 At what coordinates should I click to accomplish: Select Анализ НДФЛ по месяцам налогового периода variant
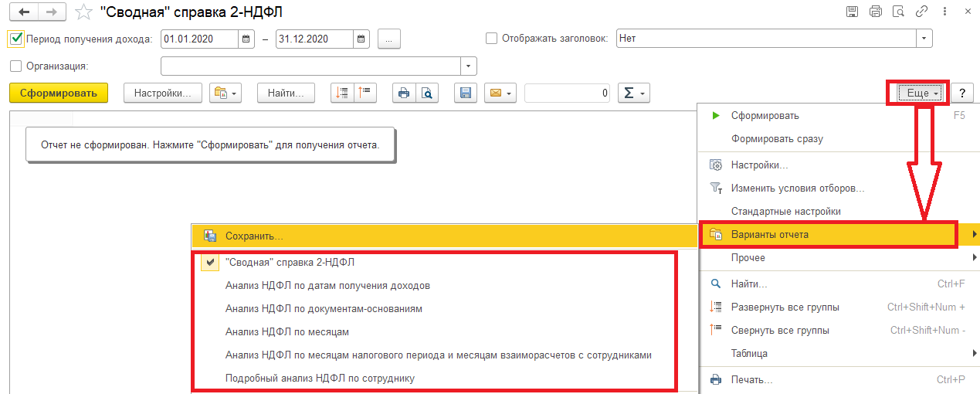(x=444, y=355)
